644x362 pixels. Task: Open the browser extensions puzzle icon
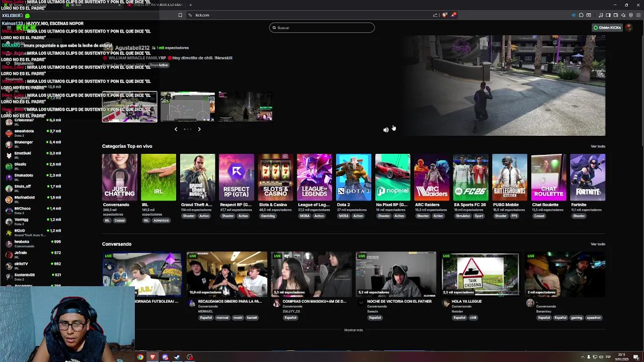pos(581,15)
